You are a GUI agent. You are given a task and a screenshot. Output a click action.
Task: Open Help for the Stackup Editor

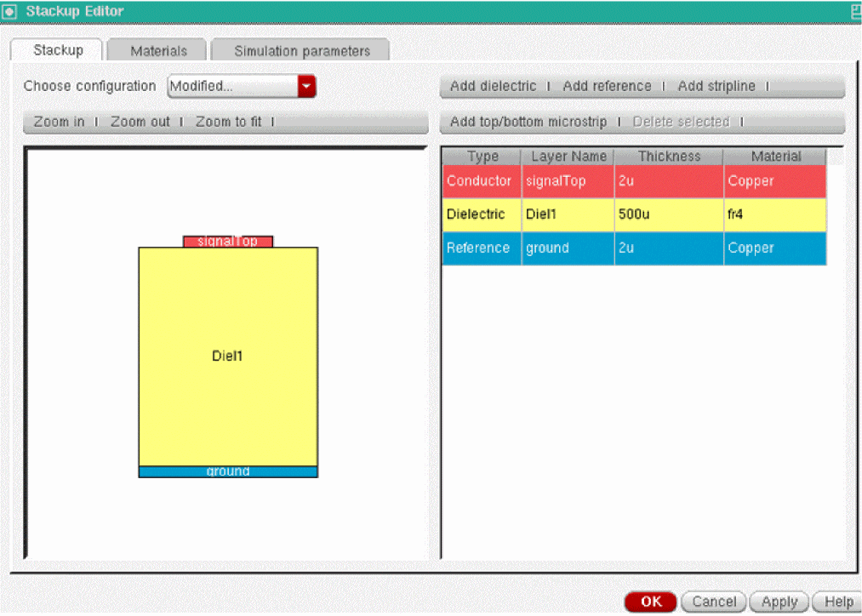(x=838, y=602)
